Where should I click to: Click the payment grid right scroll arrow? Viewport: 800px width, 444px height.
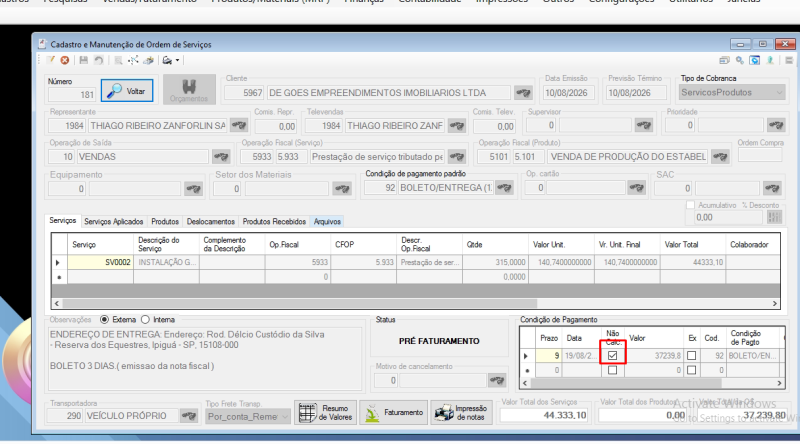click(x=779, y=383)
